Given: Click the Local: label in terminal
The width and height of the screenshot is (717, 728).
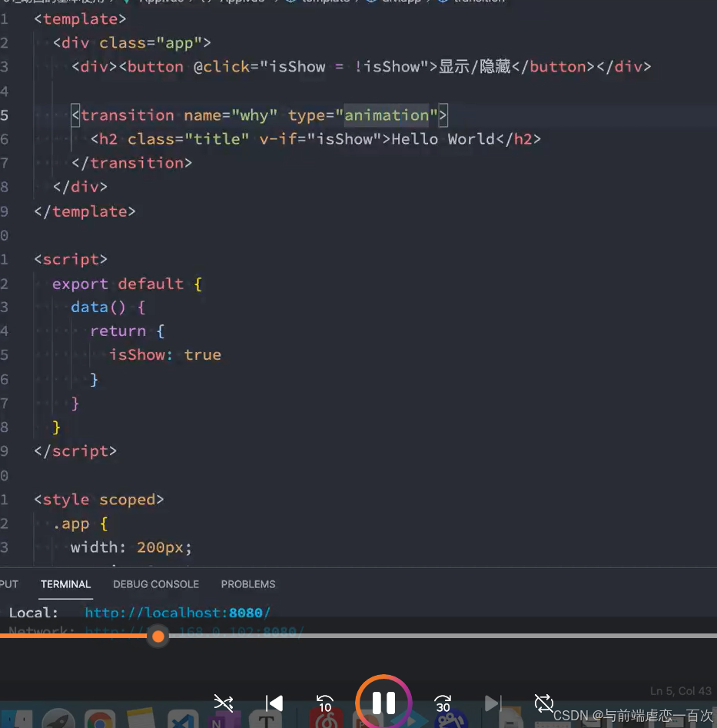Looking at the screenshot, I should (x=33, y=613).
